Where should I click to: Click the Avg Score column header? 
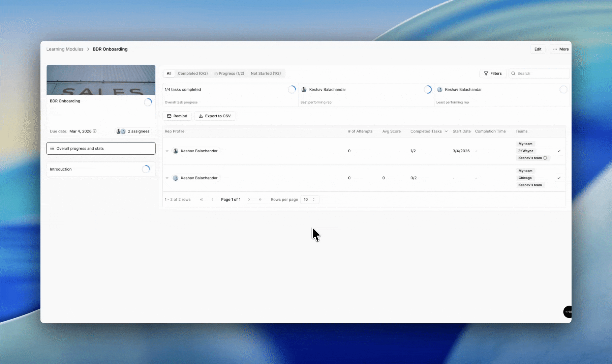coord(391,131)
